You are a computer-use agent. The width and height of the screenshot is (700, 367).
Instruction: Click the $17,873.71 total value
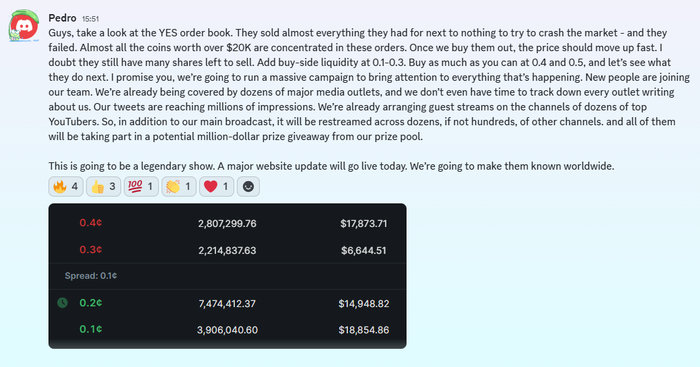coord(363,223)
